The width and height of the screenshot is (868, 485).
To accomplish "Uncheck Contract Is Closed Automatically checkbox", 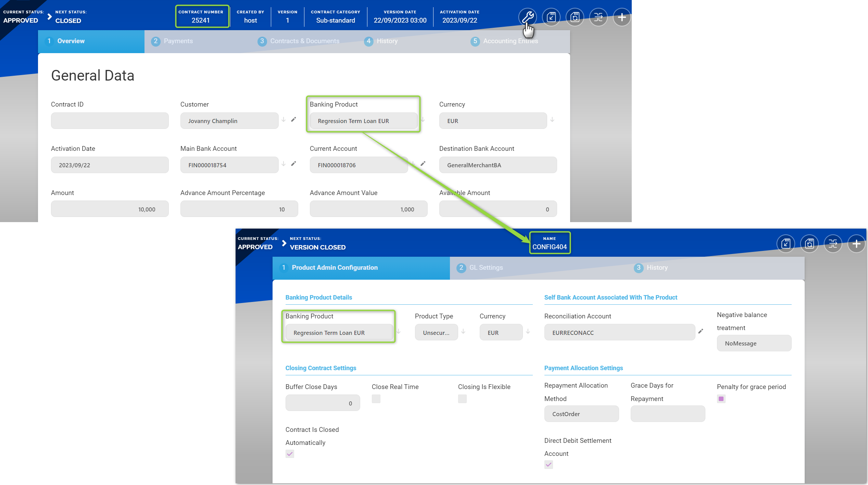I will pos(290,454).
